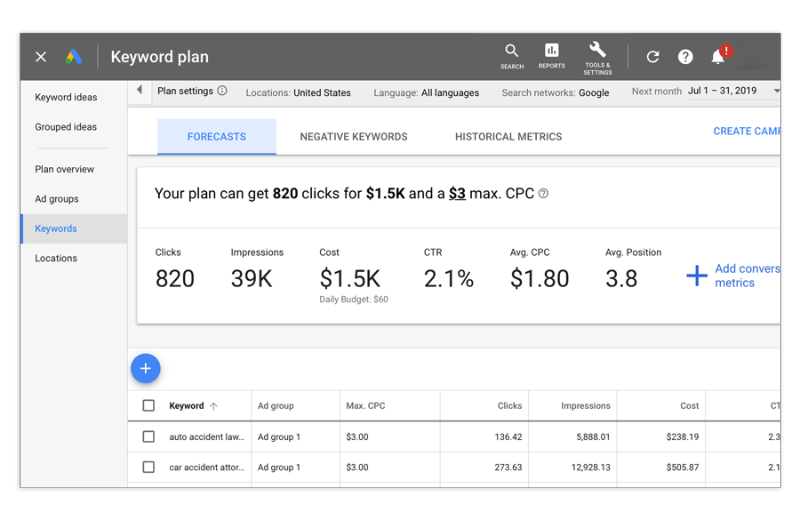Select Keywords in sidebar
Image resolution: width=800 pixels, height=520 pixels.
coord(74,229)
